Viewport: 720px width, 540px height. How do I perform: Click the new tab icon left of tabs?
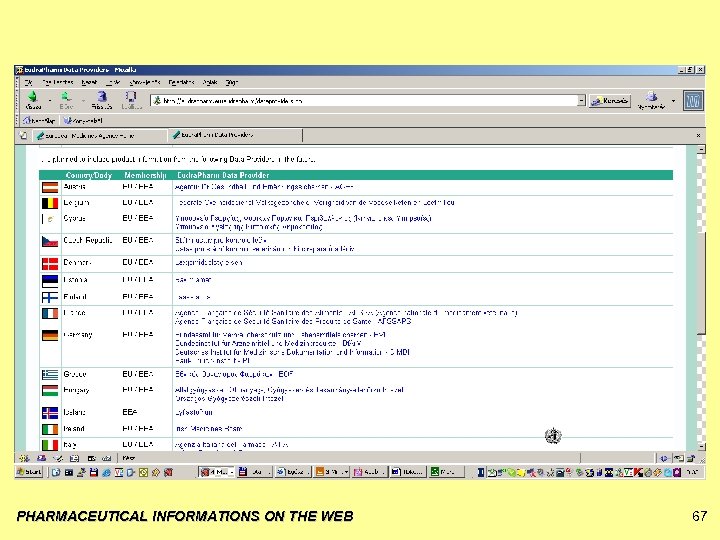[x=23, y=135]
